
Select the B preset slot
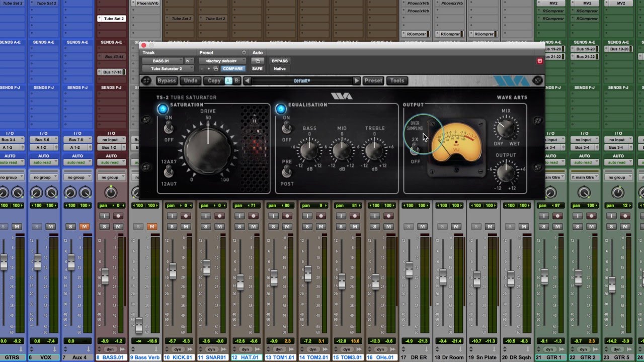coord(237,80)
